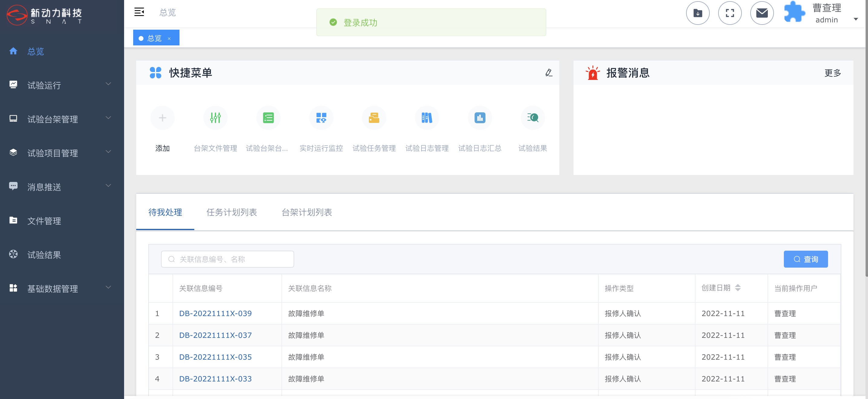The height and width of the screenshot is (399, 868).
Task: Focus the 关联信息编号、名称 search field
Action: pos(228,259)
